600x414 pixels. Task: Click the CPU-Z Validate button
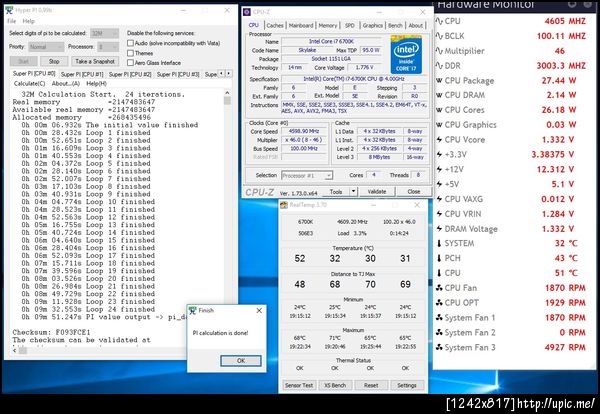click(377, 191)
